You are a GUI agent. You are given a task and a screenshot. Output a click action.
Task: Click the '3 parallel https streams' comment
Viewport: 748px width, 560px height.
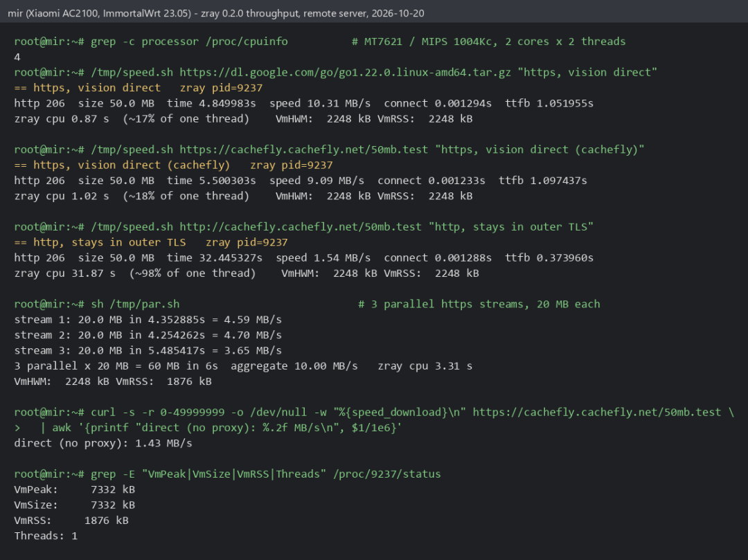tap(479, 304)
